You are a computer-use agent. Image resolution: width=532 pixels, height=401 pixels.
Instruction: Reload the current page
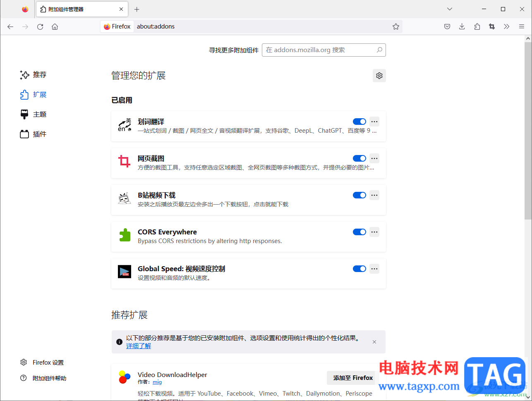(40, 26)
